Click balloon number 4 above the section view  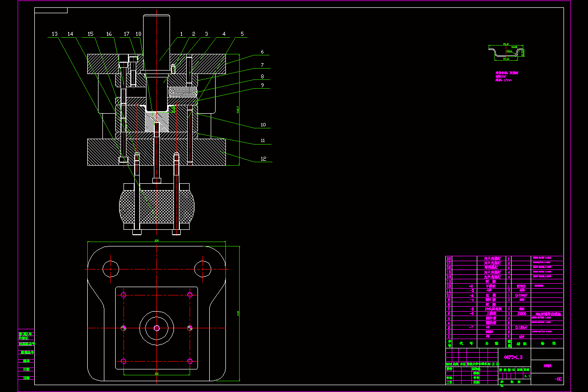224,34
